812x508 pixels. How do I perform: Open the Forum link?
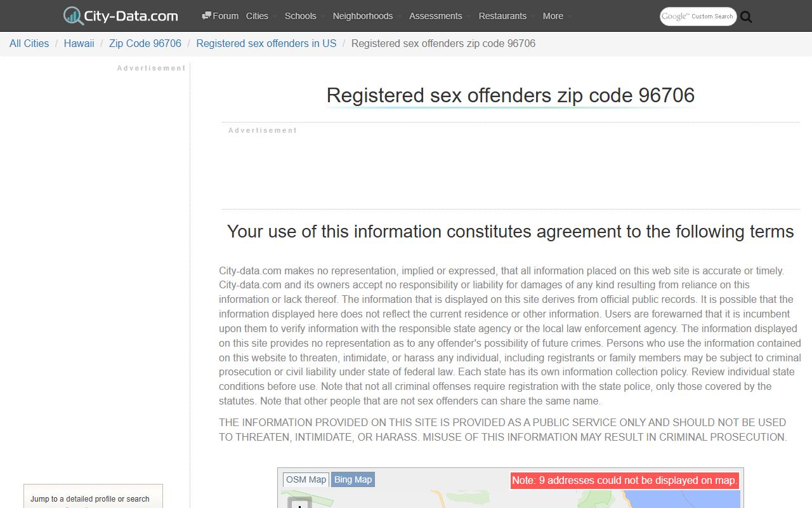[219, 16]
